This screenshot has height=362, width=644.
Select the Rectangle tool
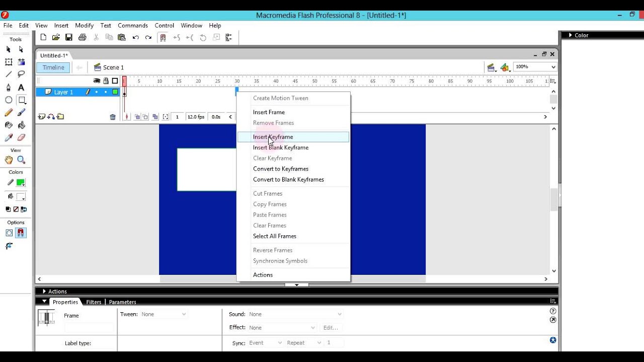(22, 100)
